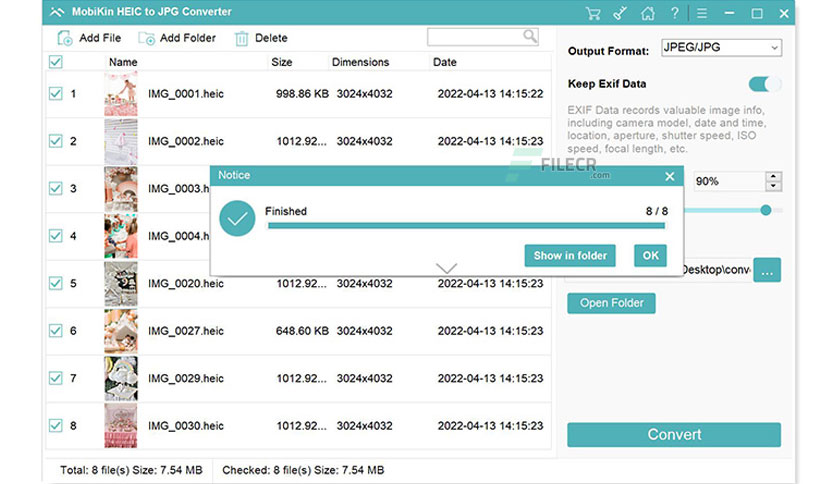
Task: Click the Add Folder toolbar button
Action: point(177,38)
